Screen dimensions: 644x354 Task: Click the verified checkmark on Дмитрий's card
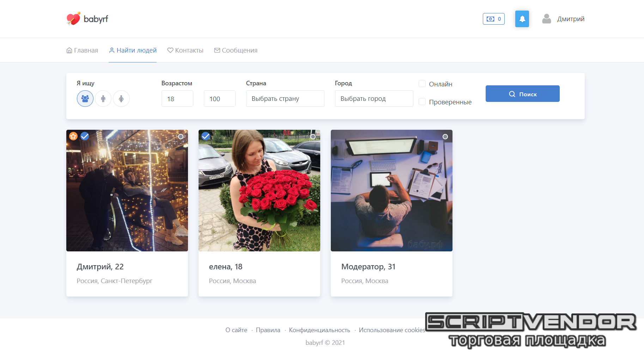[85, 136]
